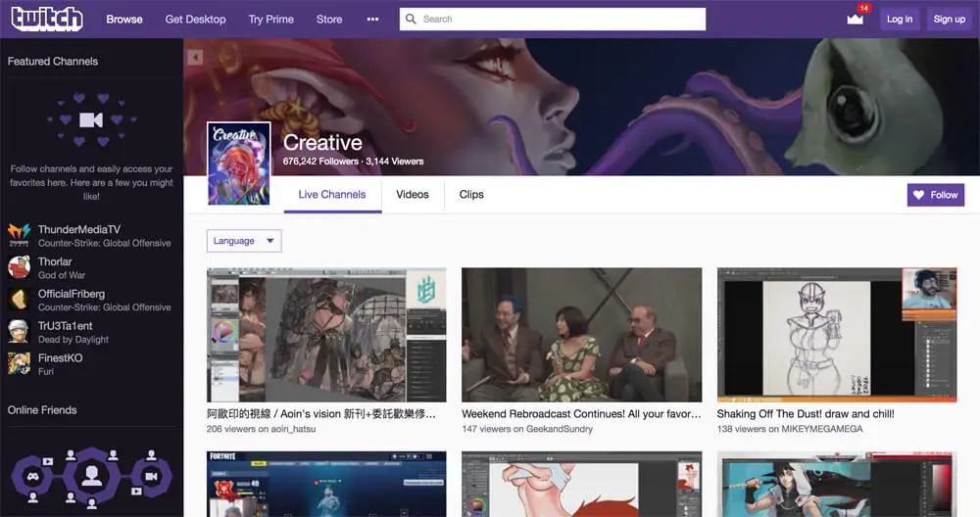
Task: Switch to the Clips tab
Action: pos(471,194)
